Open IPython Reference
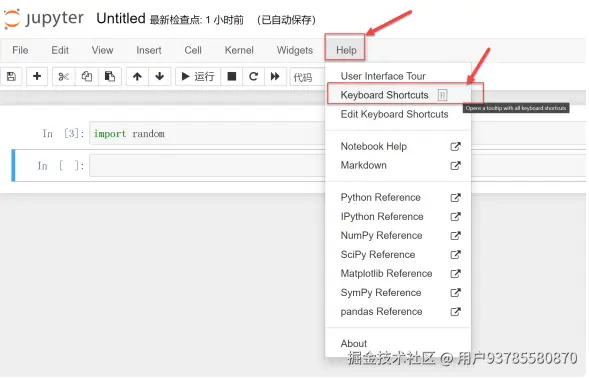This screenshot has height=378, width=589. click(x=398, y=216)
